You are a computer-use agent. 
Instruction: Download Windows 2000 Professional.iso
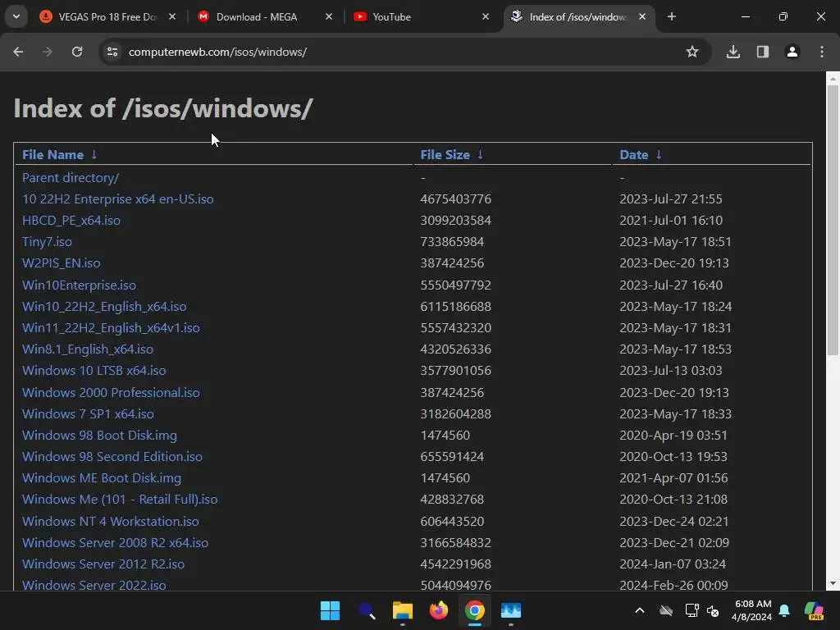(x=111, y=393)
